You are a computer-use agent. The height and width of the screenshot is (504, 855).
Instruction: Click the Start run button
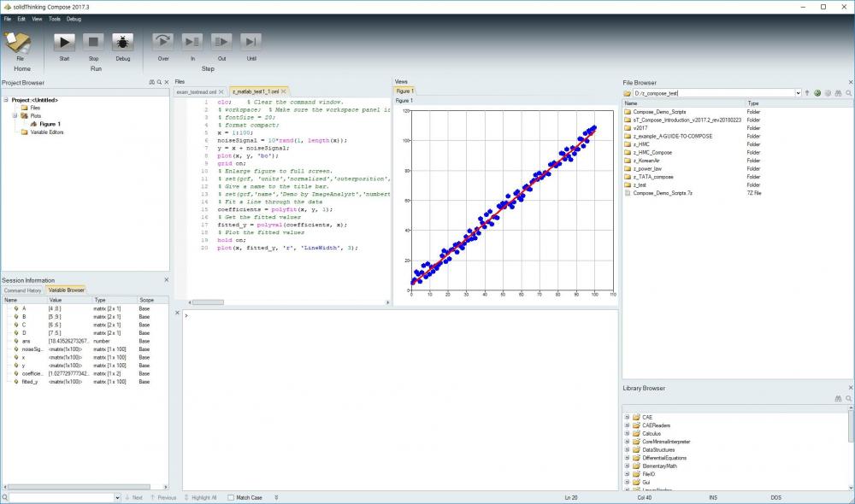coord(64,42)
